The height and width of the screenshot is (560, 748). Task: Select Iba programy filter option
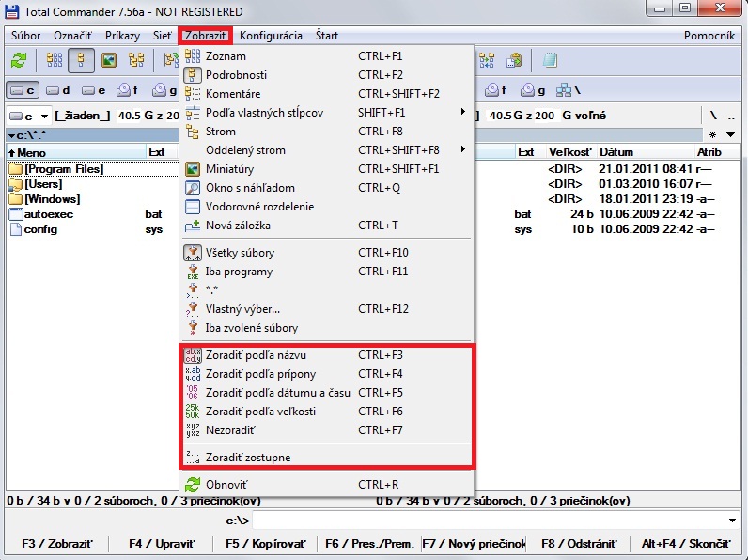[327, 272]
